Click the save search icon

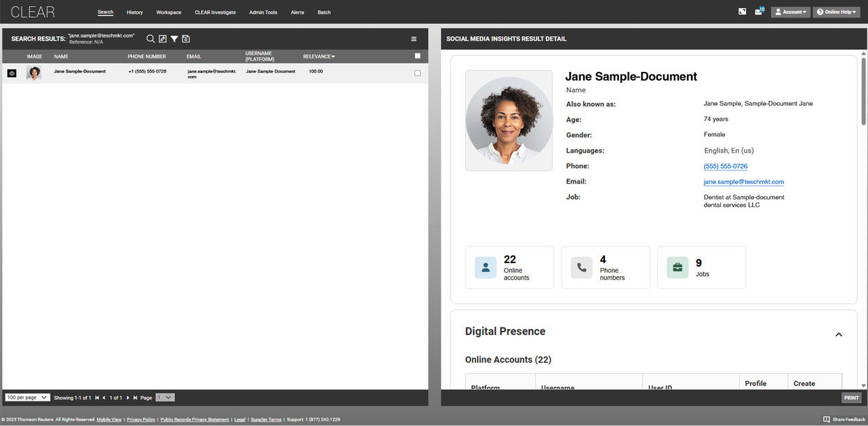(186, 39)
